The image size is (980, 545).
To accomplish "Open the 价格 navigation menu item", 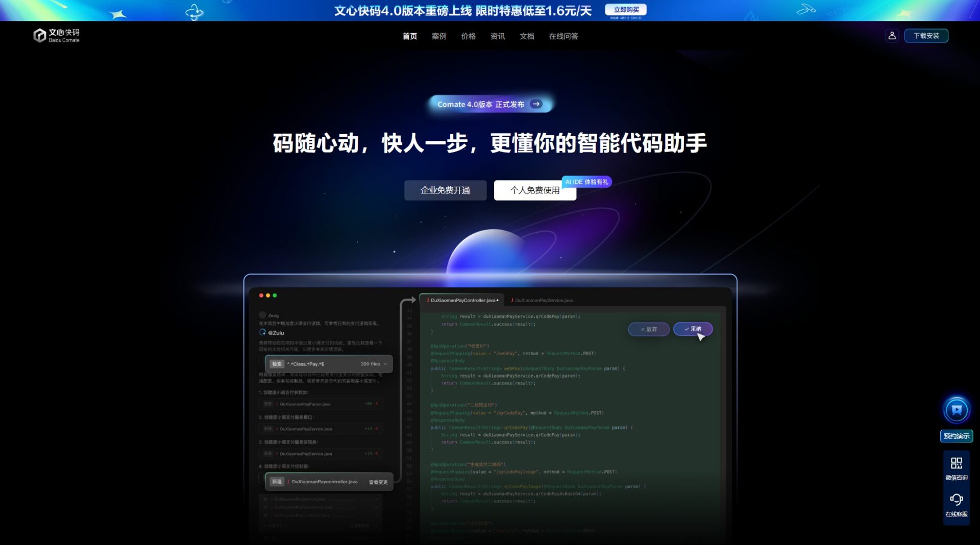I will click(469, 36).
